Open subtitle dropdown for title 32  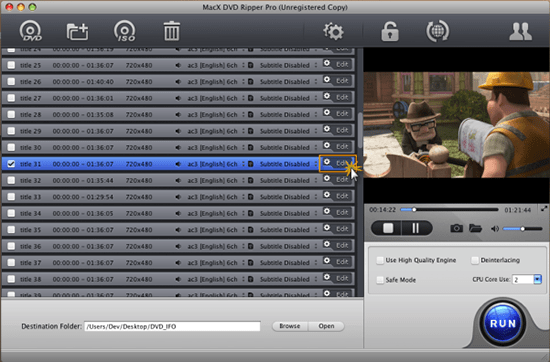coord(316,181)
